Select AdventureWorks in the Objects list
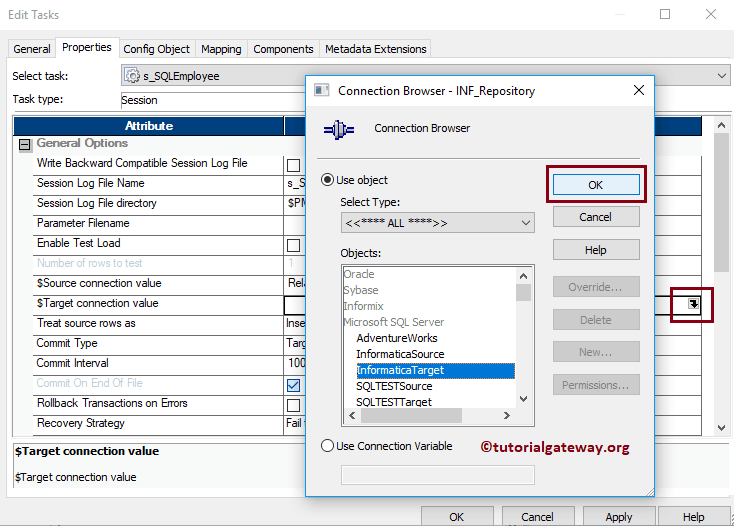 (397, 338)
